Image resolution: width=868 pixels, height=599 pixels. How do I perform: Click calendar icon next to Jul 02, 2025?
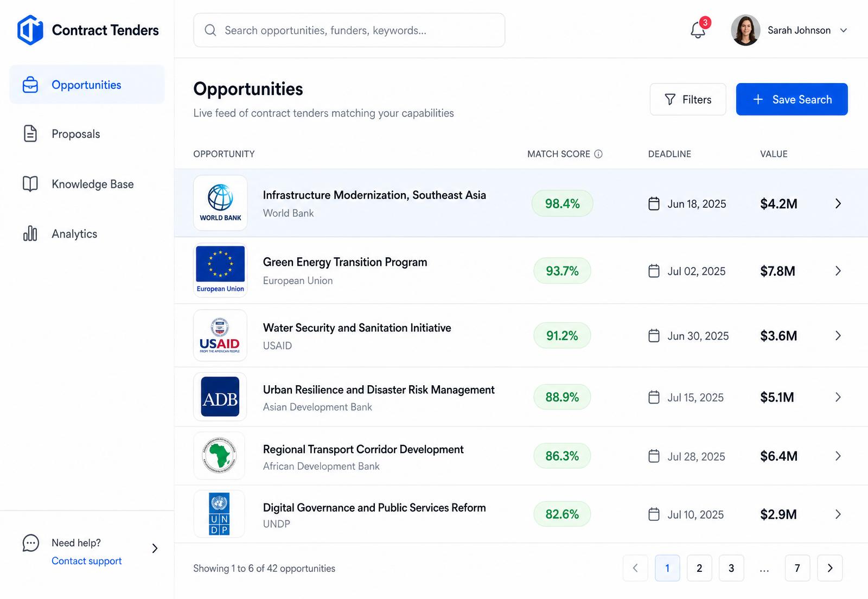pos(654,271)
